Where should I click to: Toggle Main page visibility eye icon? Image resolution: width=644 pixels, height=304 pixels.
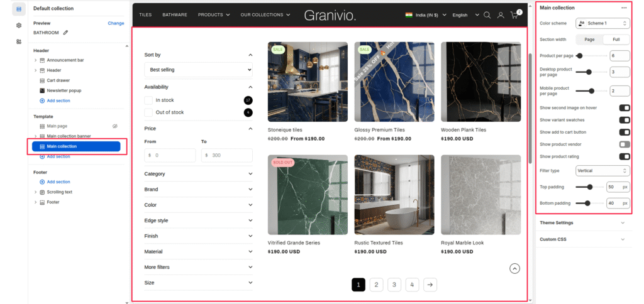[115, 126]
